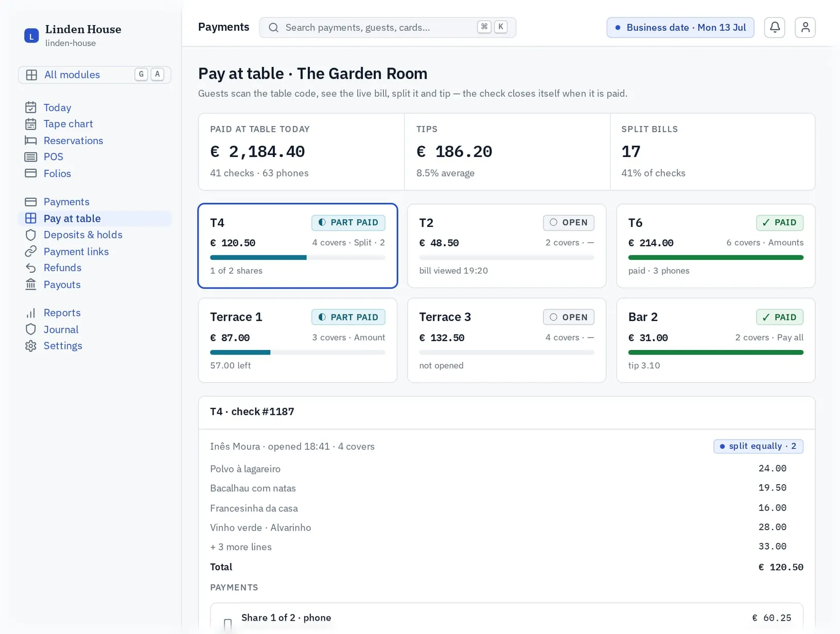The image size is (840, 634).
Task: Click T6 fully paid green progress bar
Action: click(715, 257)
